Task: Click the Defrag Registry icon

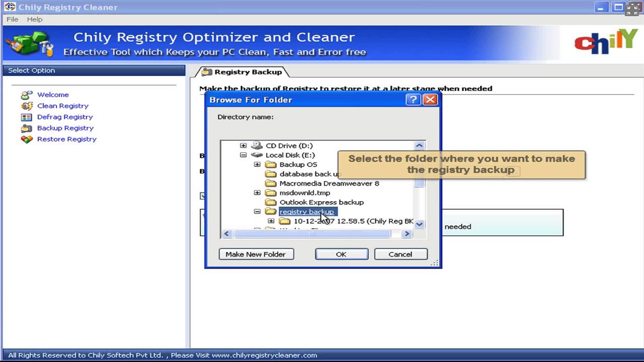Action: pos(27,117)
